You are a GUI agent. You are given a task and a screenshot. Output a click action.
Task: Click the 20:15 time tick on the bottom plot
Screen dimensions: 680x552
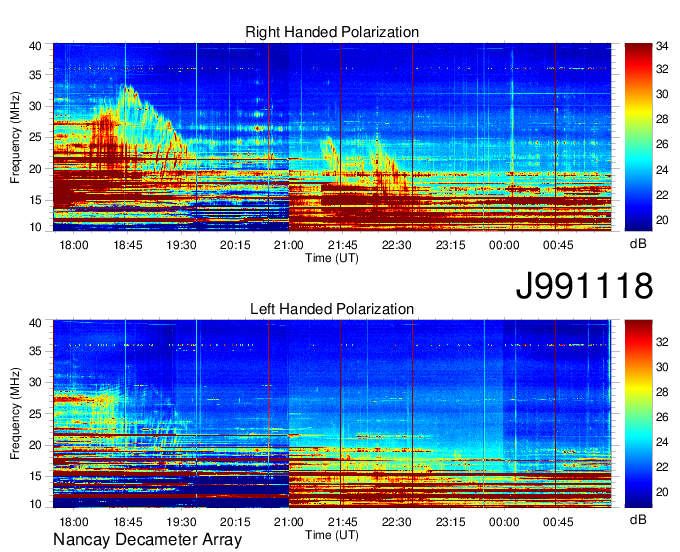click(235, 522)
